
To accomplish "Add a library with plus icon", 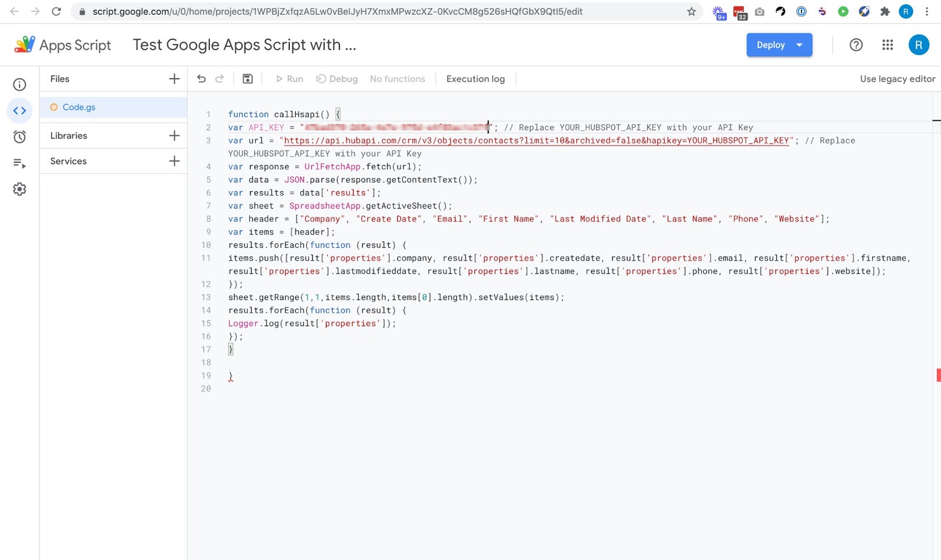I will point(174,136).
